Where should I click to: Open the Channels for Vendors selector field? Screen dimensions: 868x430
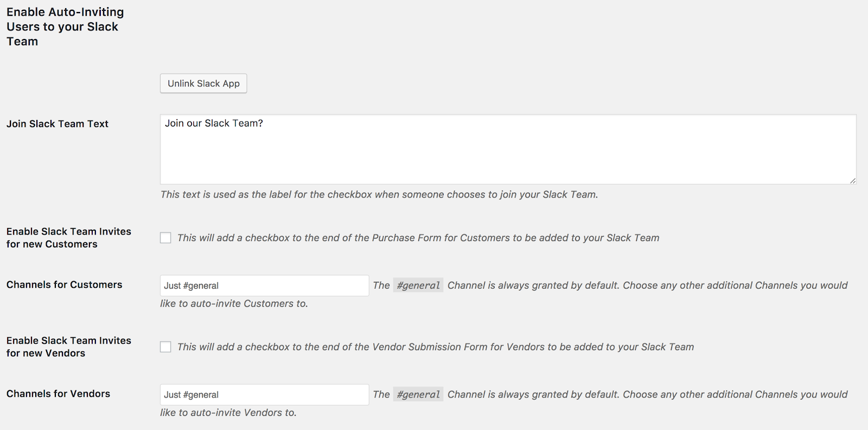coord(264,395)
